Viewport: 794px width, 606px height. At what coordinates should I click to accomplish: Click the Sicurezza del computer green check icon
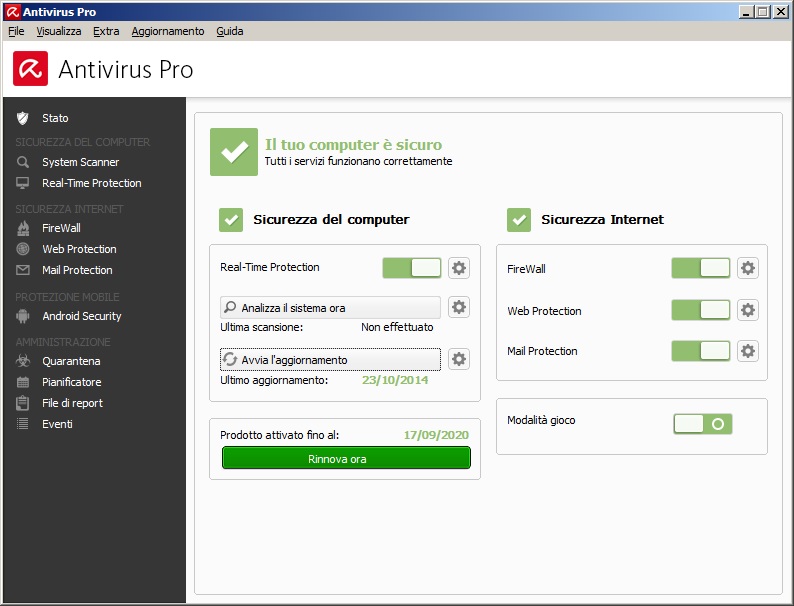point(231,220)
